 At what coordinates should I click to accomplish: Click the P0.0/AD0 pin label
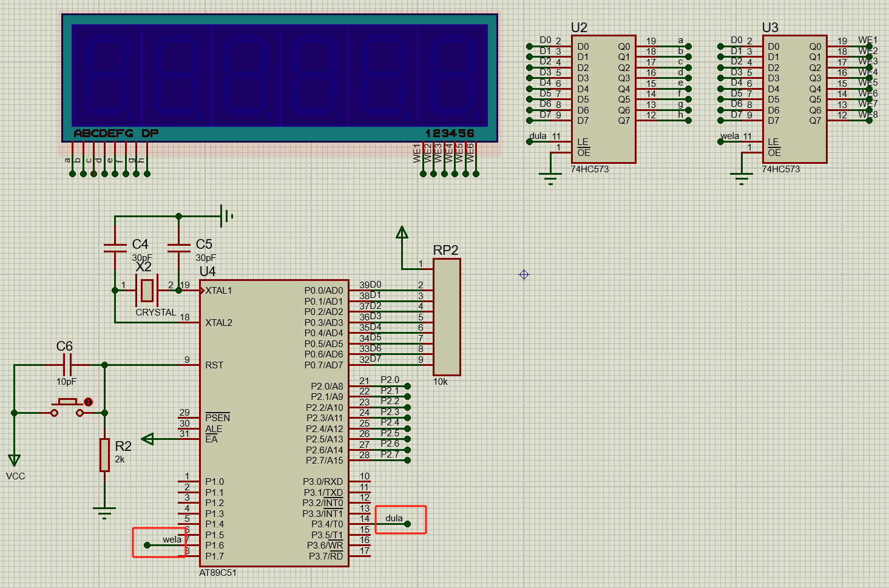323,291
